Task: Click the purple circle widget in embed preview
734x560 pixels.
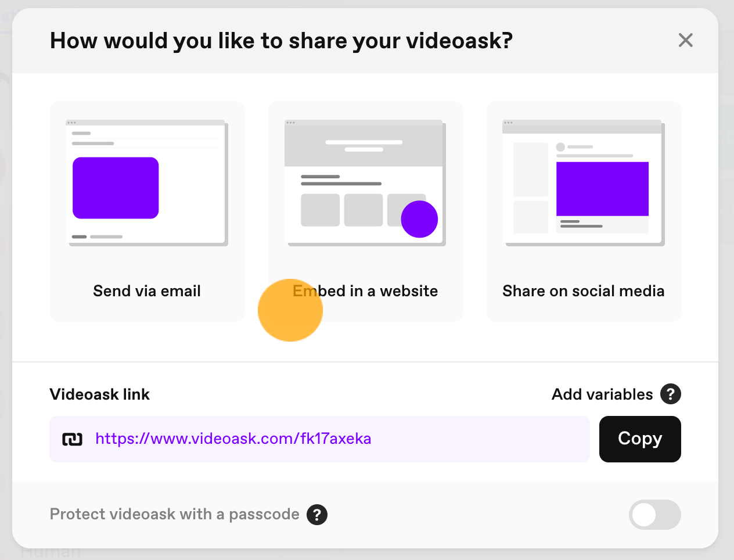Action: pos(419,219)
